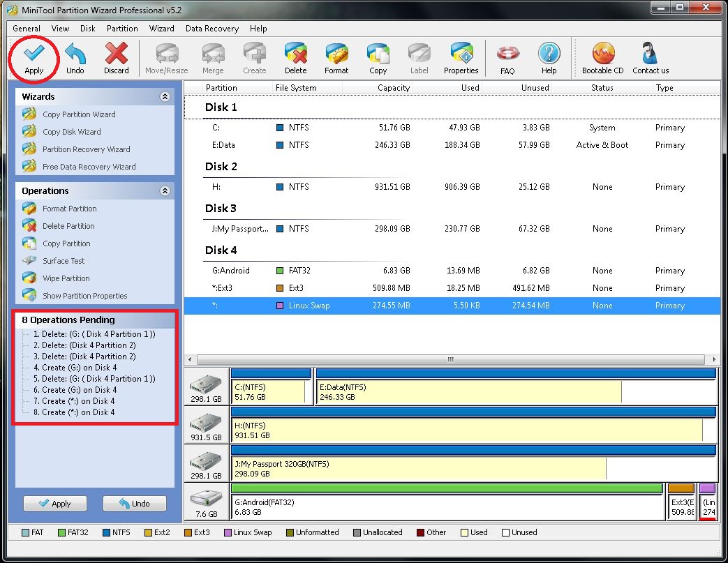The height and width of the screenshot is (563, 728).
Task: Launch Copy Disk Wizard
Action: tap(71, 132)
